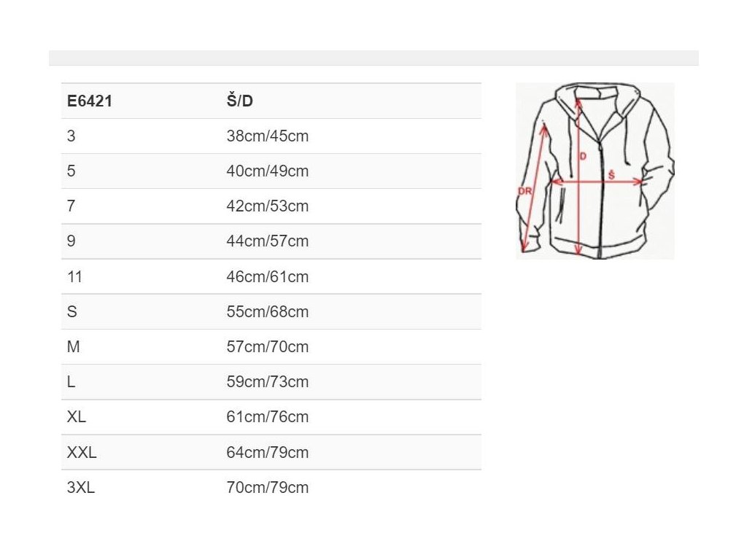The image size is (747, 560).
Task: Click the 46cm/61cm measurement cell
Action: click(267, 277)
